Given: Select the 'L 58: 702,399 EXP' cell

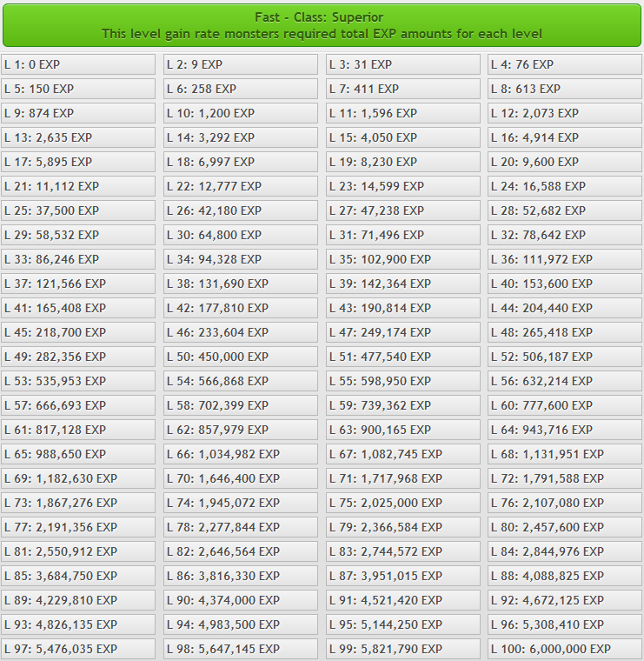Looking at the screenshot, I should 241,405.
